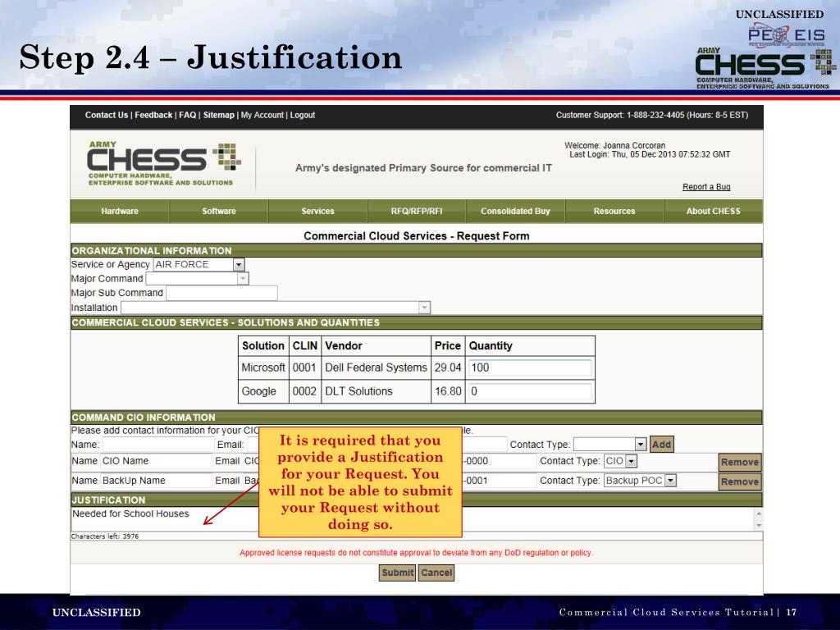Click the 'Characters left: 3976' text

(x=105, y=536)
